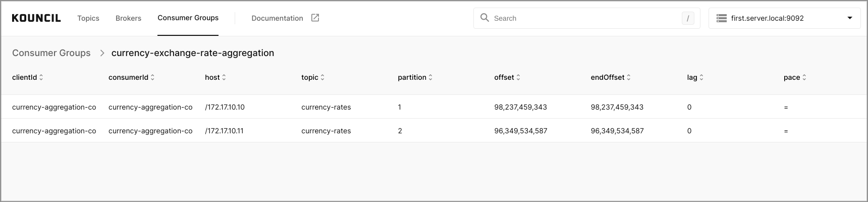Sort table by partition column

(415, 77)
